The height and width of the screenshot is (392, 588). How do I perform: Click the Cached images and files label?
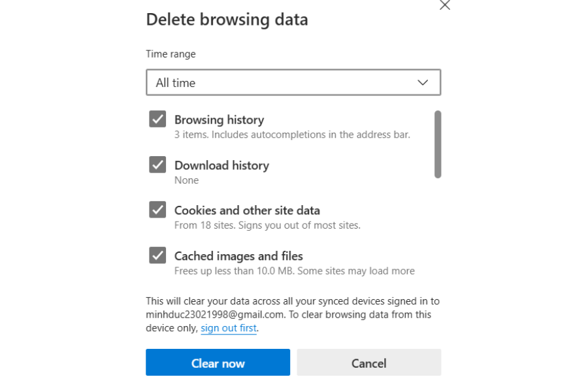tap(238, 256)
